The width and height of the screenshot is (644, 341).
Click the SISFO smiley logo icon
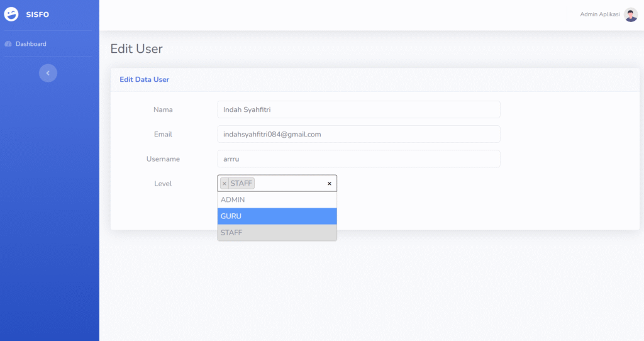(11, 14)
